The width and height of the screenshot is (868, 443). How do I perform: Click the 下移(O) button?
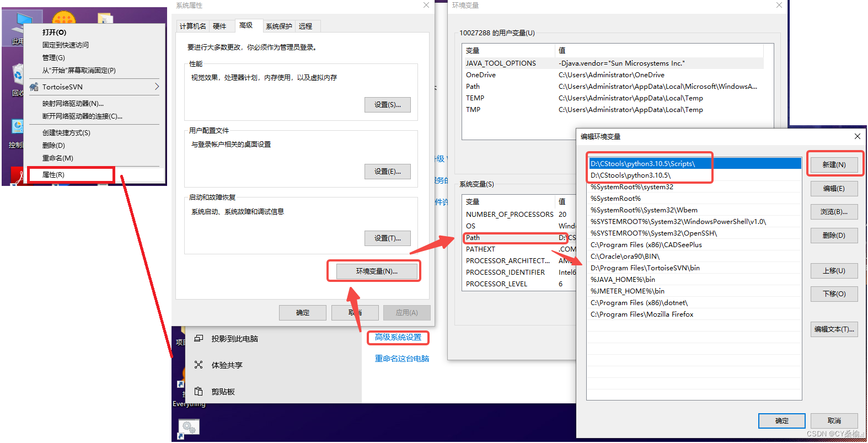[834, 294]
